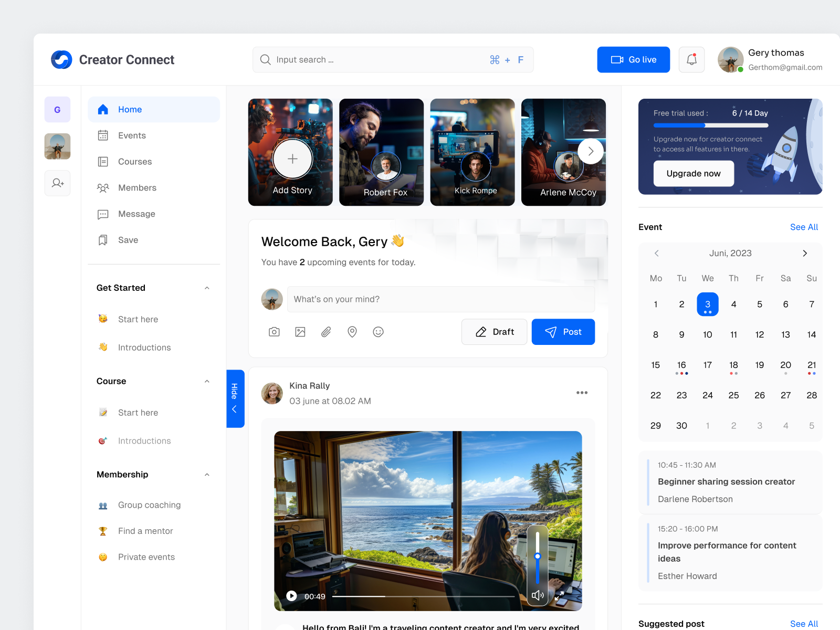Image resolution: width=840 pixels, height=630 pixels.
Task: Add a location with the map pin icon
Action: tap(352, 332)
